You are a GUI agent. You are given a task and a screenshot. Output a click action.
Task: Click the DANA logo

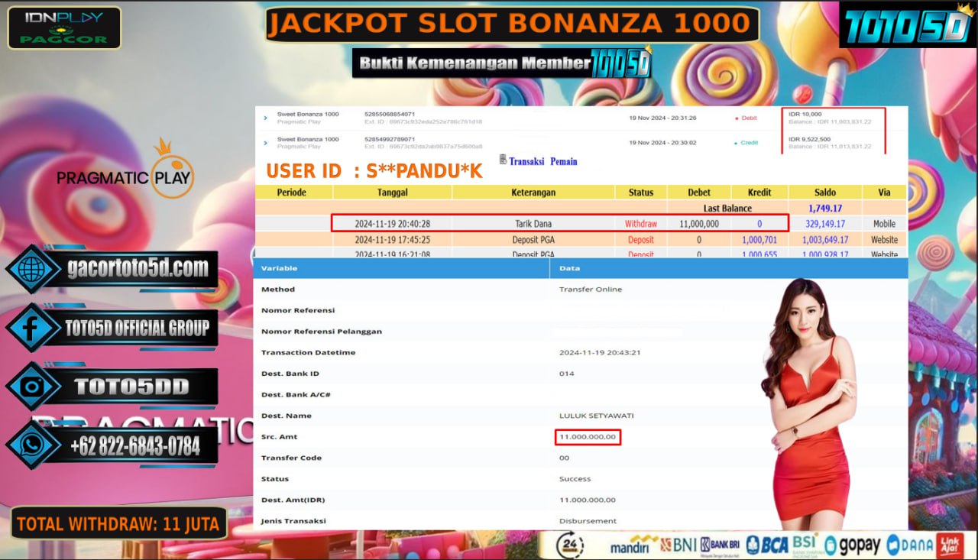(908, 545)
